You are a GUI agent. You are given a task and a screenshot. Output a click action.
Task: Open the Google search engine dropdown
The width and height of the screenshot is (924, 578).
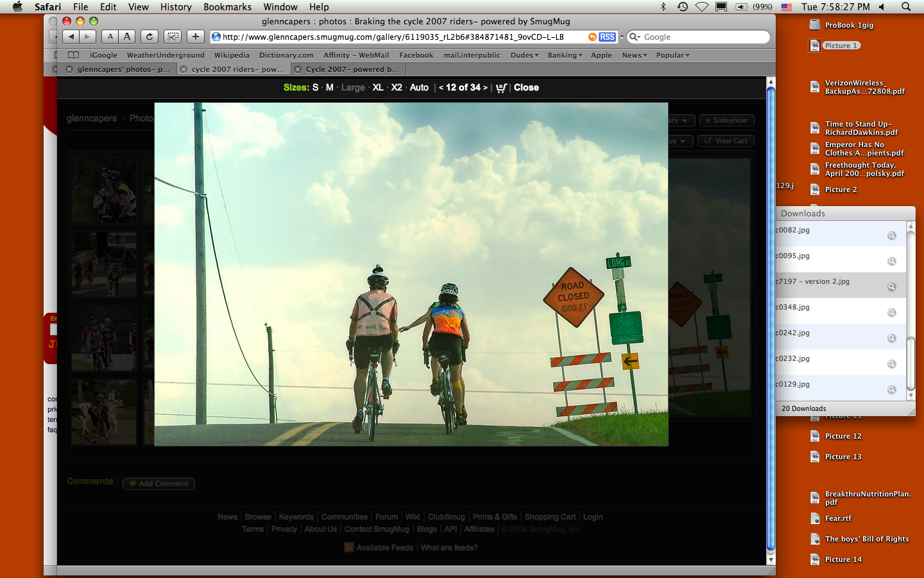(x=634, y=37)
